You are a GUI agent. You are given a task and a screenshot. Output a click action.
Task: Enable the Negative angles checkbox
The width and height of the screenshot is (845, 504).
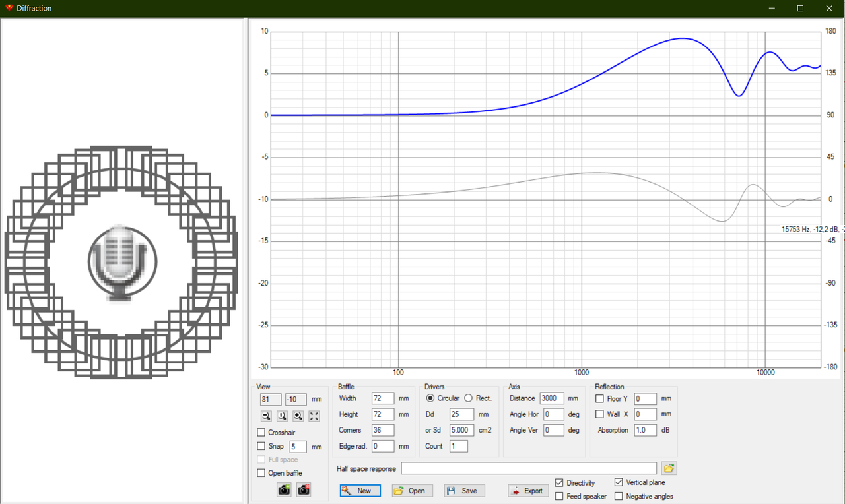tap(619, 496)
